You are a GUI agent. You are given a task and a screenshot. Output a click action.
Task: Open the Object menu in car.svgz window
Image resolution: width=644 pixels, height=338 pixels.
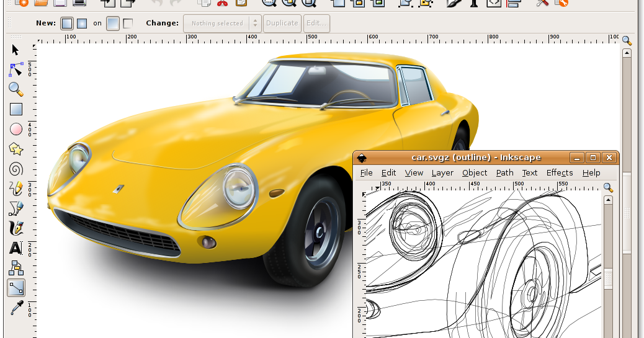(x=475, y=173)
